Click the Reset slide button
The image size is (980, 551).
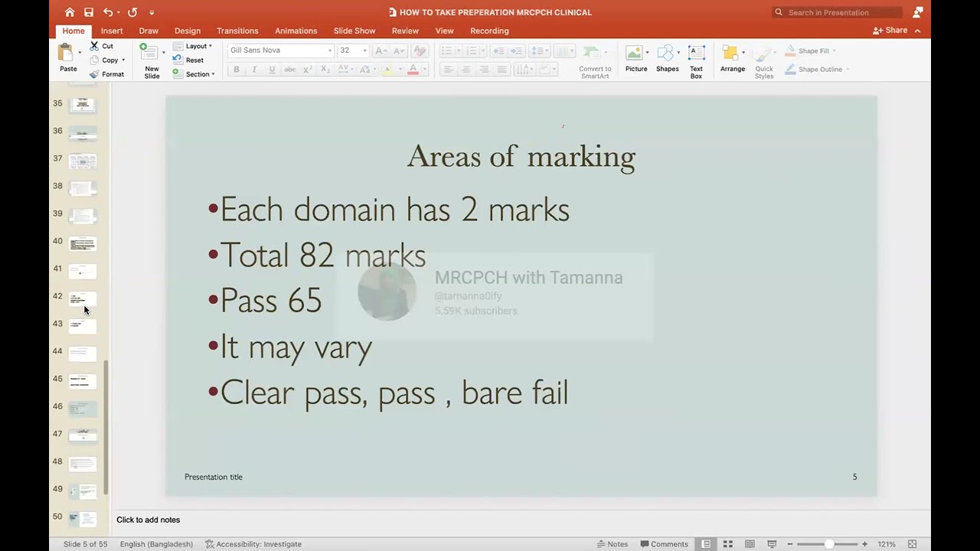point(188,60)
